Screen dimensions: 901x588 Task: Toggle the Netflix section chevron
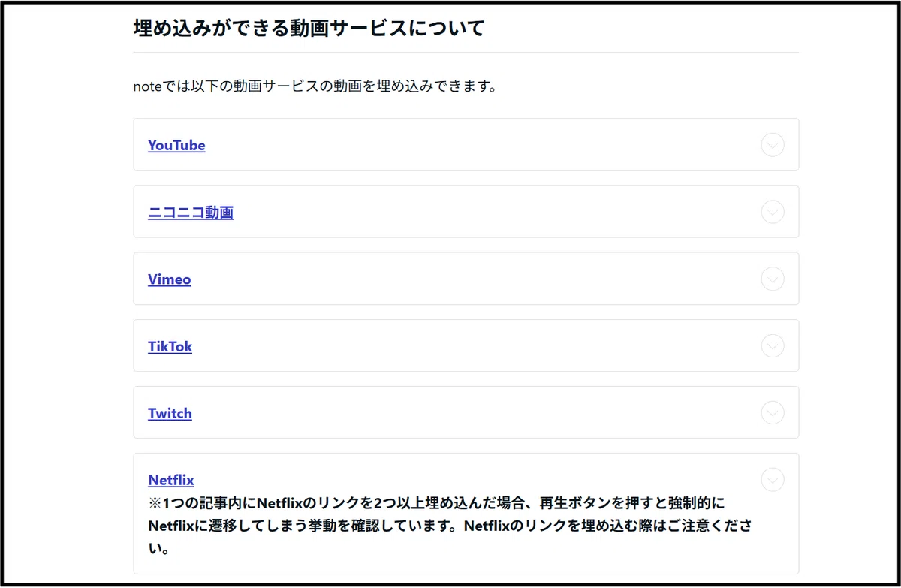pyautogui.click(x=773, y=480)
